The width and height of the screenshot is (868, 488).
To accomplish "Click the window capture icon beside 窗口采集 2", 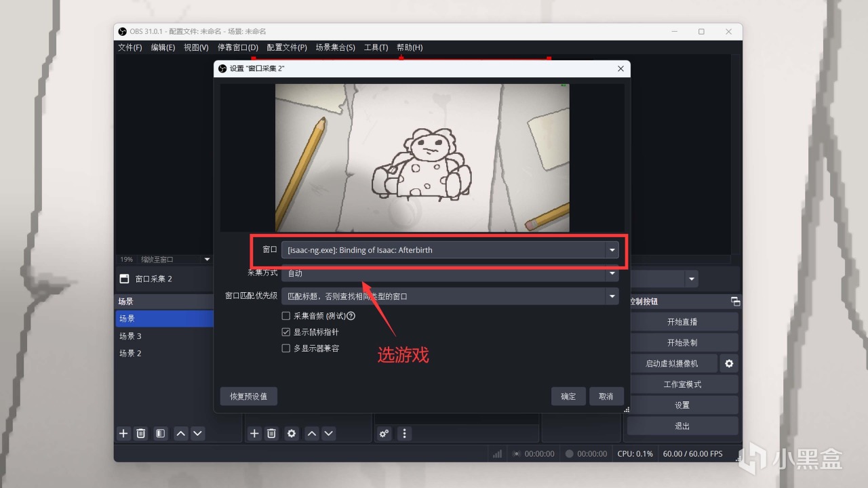I will click(x=124, y=279).
